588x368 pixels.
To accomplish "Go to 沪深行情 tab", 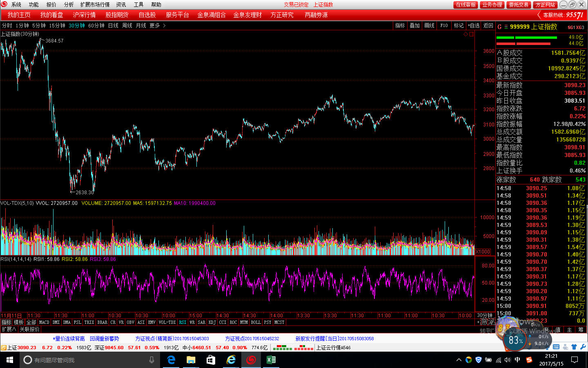I will (85, 15).
